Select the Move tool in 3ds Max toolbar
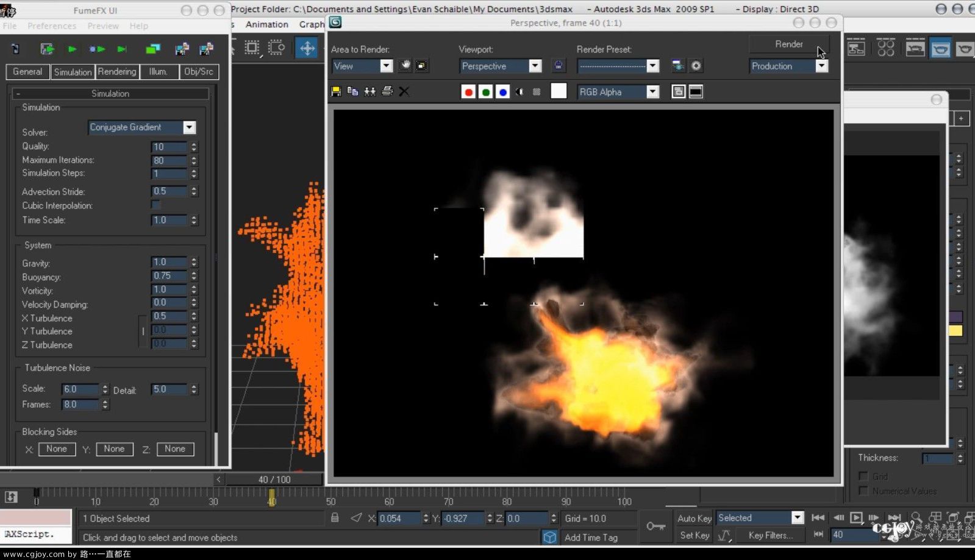 click(x=307, y=48)
